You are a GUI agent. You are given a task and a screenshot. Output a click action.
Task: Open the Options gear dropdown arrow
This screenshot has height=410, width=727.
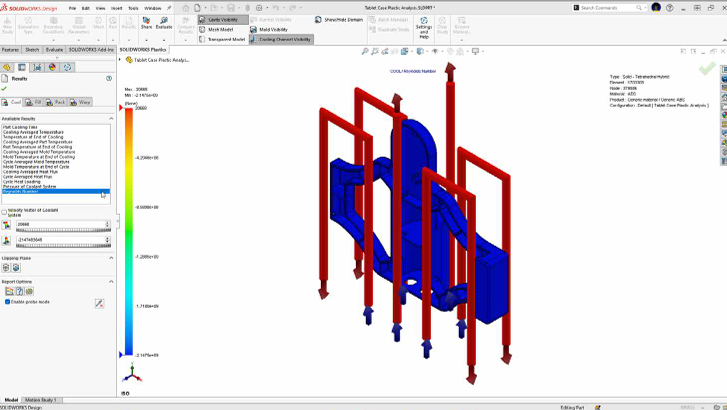266,8
